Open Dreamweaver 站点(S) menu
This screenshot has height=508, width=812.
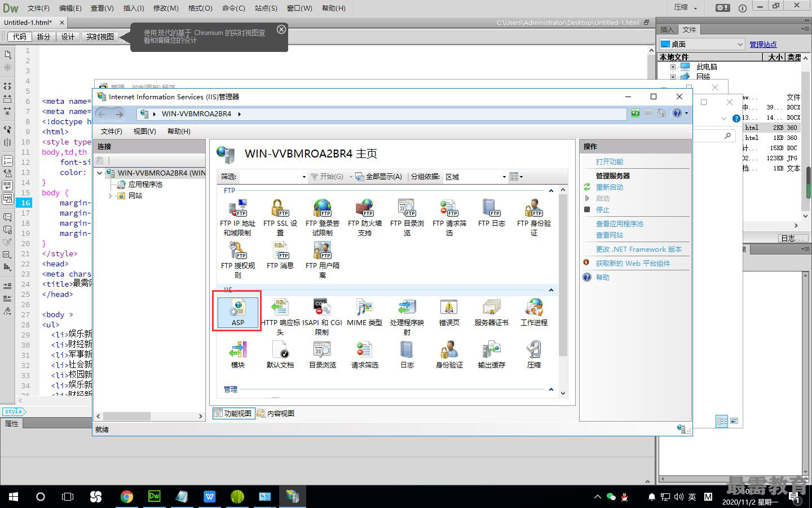pyautogui.click(x=266, y=8)
